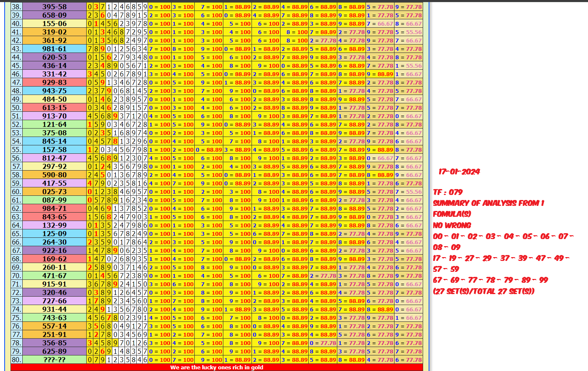The image size is (588, 371).
Task: Select the result 843-65
Action: pos(54,217)
